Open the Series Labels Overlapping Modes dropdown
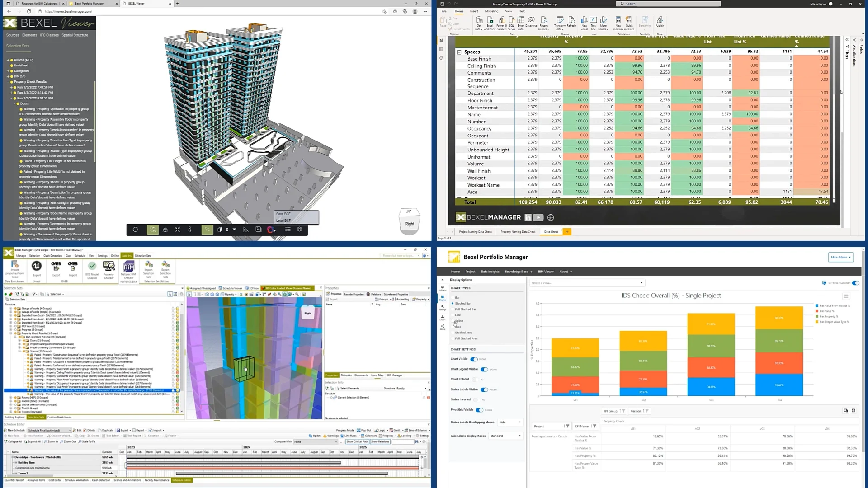 pos(509,422)
